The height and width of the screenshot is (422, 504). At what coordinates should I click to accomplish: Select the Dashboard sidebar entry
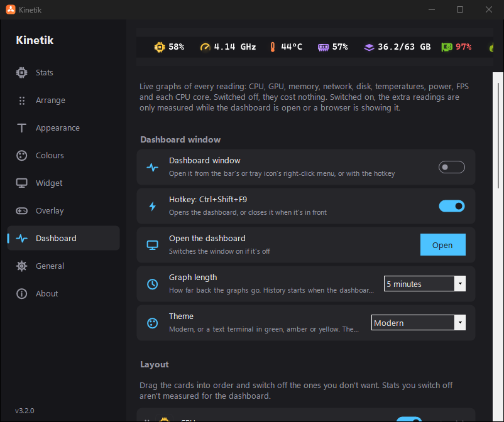63,238
